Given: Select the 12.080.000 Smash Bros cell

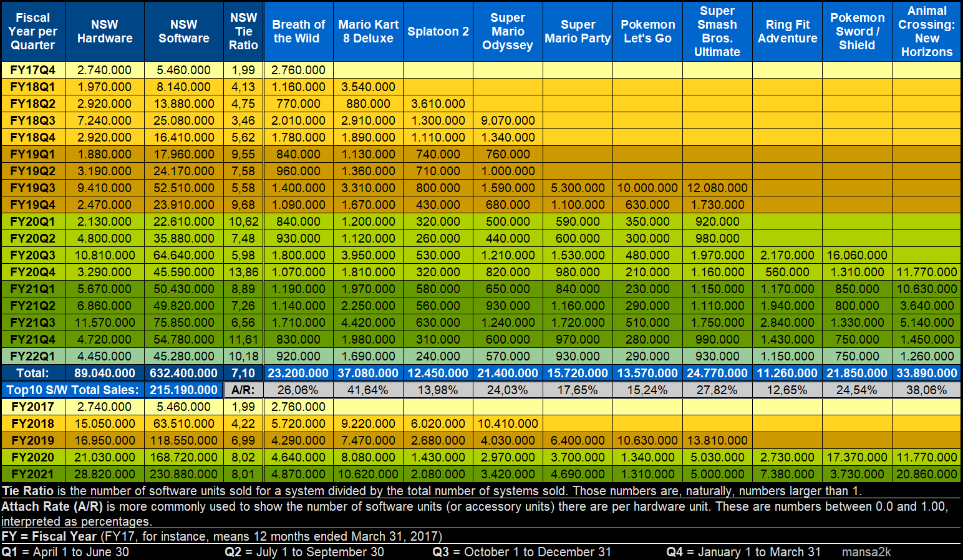Looking at the screenshot, I should [x=718, y=188].
